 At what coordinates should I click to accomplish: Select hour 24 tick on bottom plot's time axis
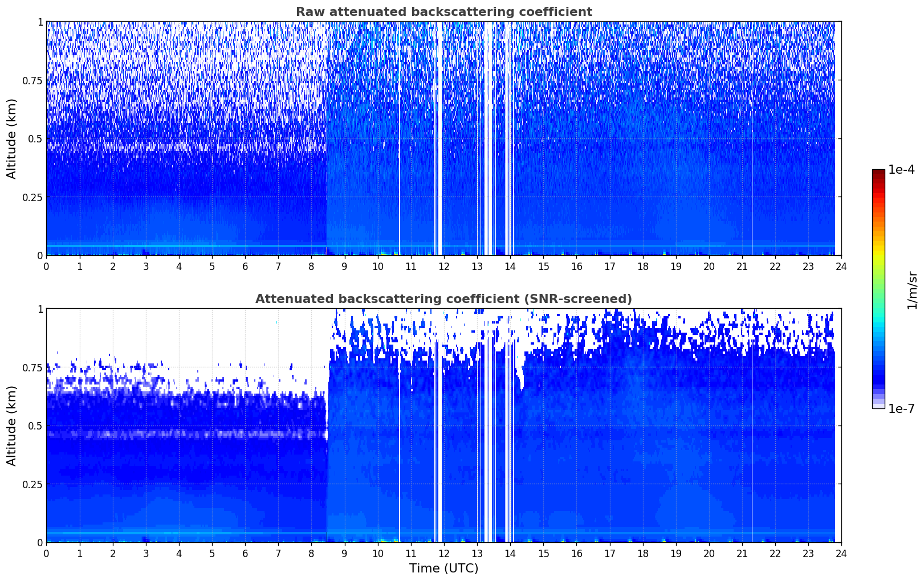[x=841, y=553]
